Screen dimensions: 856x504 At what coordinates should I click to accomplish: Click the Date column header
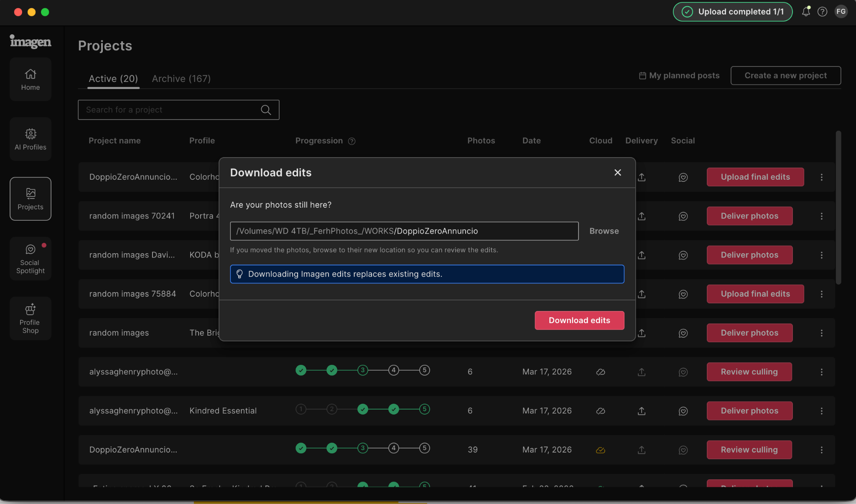coord(531,141)
